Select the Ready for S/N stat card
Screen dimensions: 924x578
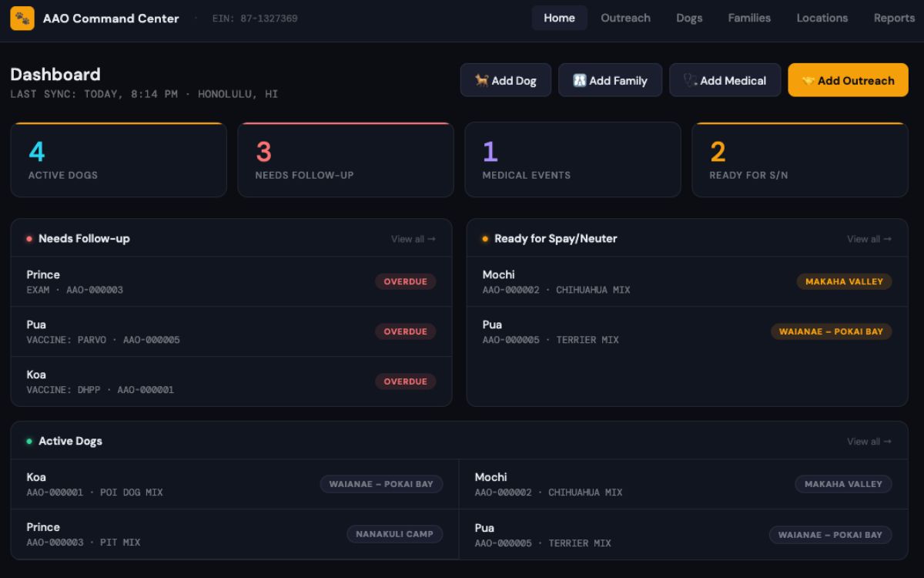(x=799, y=160)
